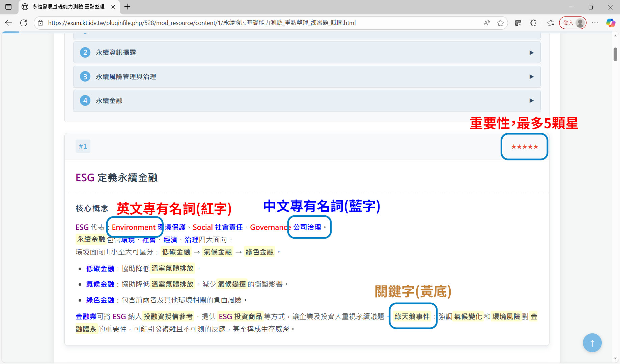Open Settings and more ellipsis menu
Image resolution: width=620 pixels, height=364 pixels.
(595, 23)
